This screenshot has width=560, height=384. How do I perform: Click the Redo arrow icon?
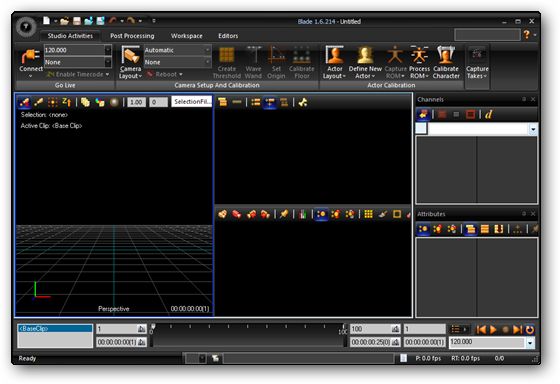tap(131, 21)
